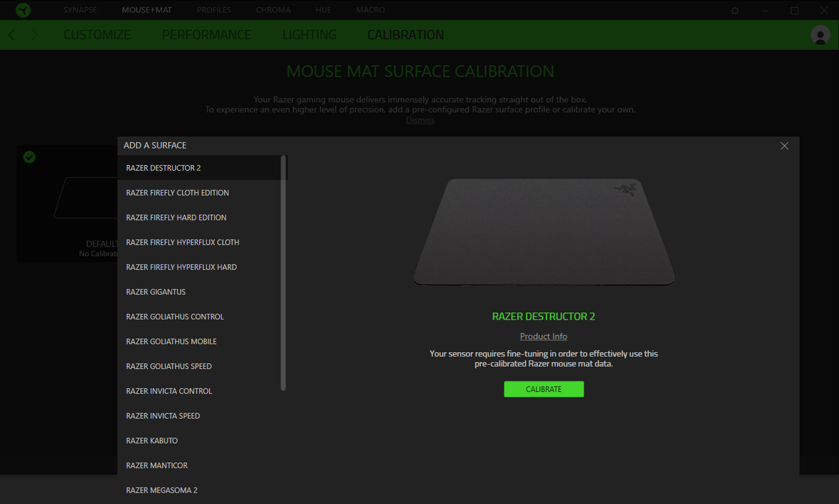Go back with the left arrow

coord(11,35)
